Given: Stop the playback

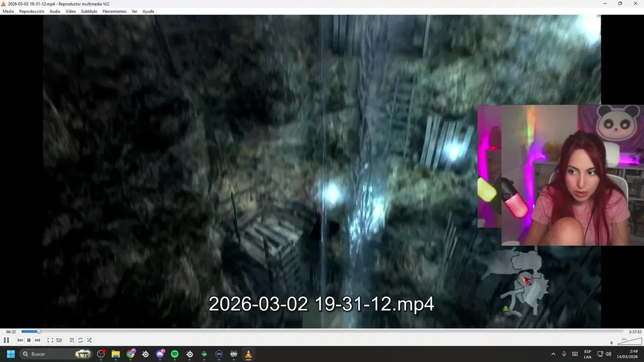Looking at the screenshot, I should [29, 340].
